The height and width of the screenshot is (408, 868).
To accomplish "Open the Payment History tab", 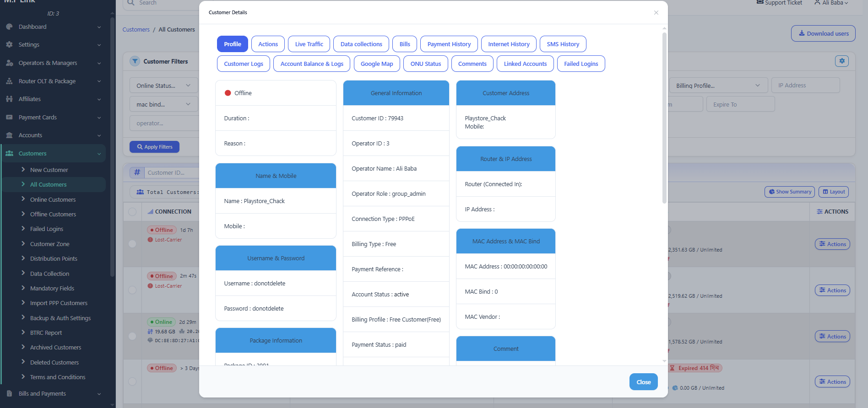I will pyautogui.click(x=449, y=44).
